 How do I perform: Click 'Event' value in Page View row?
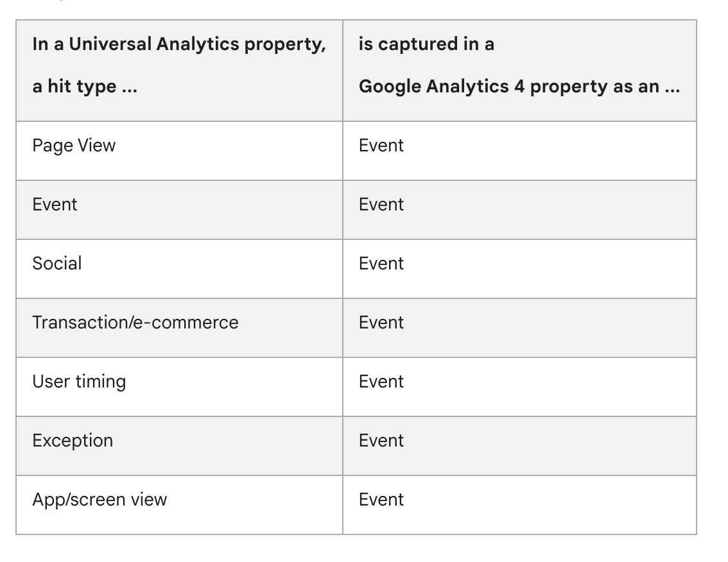point(381,146)
